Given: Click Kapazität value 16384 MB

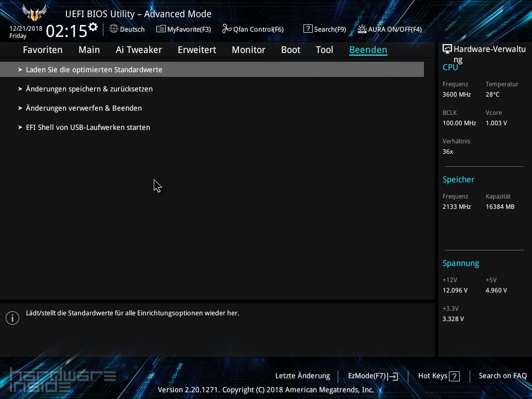Looking at the screenshot, I should pyautogui.click(x=500, y=207).
